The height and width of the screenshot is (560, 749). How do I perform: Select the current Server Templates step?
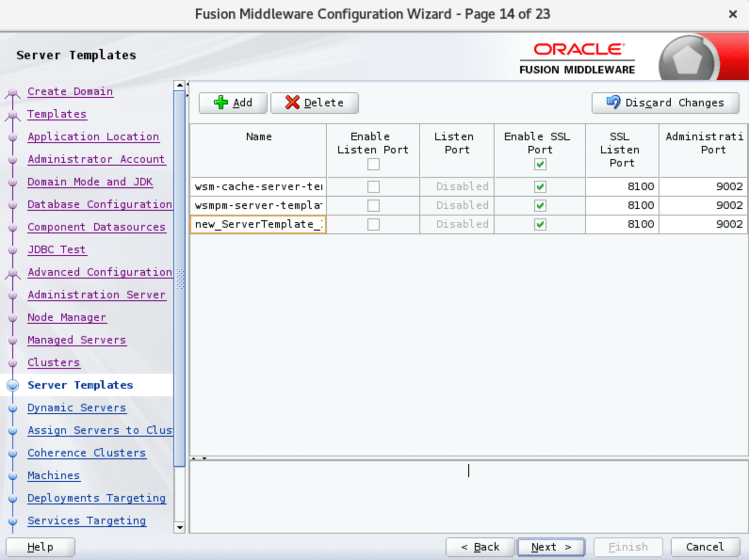click(x=80, y=385)
